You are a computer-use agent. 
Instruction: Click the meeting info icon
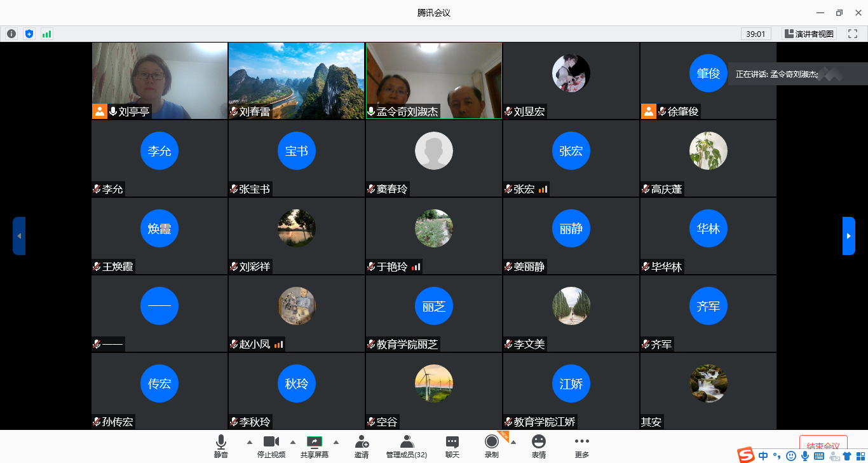tap(11, 34)
